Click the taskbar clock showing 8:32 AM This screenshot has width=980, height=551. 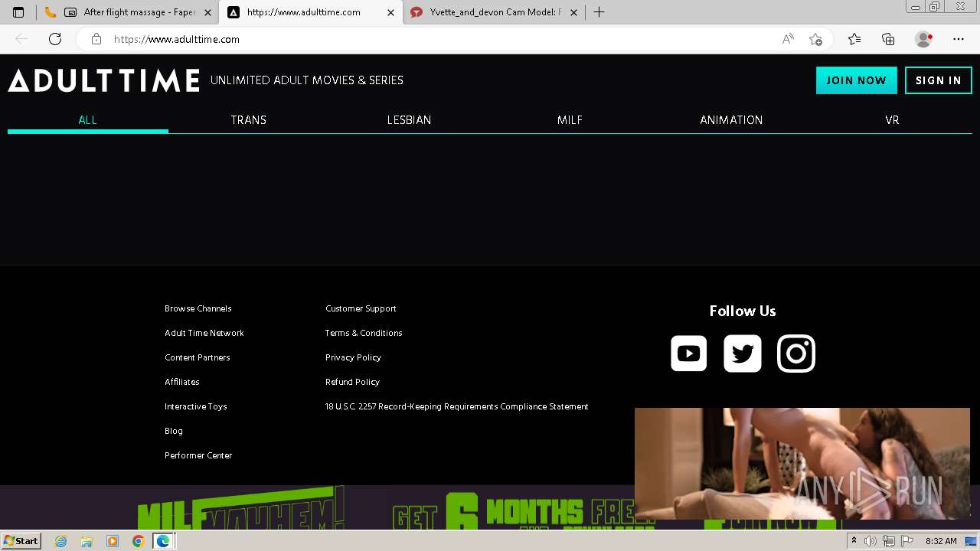point(941,541)
